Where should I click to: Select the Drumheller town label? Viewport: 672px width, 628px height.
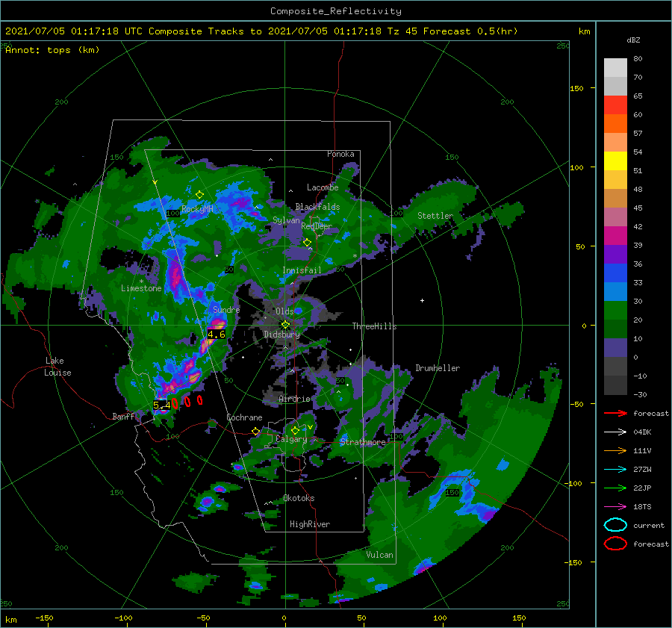(438, 368)
